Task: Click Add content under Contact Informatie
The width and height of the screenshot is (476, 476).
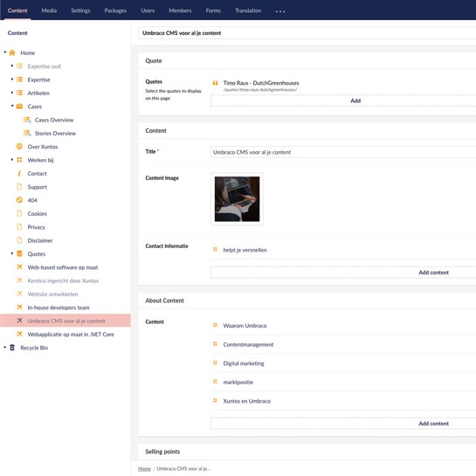Action: click(x=343, y=272)
